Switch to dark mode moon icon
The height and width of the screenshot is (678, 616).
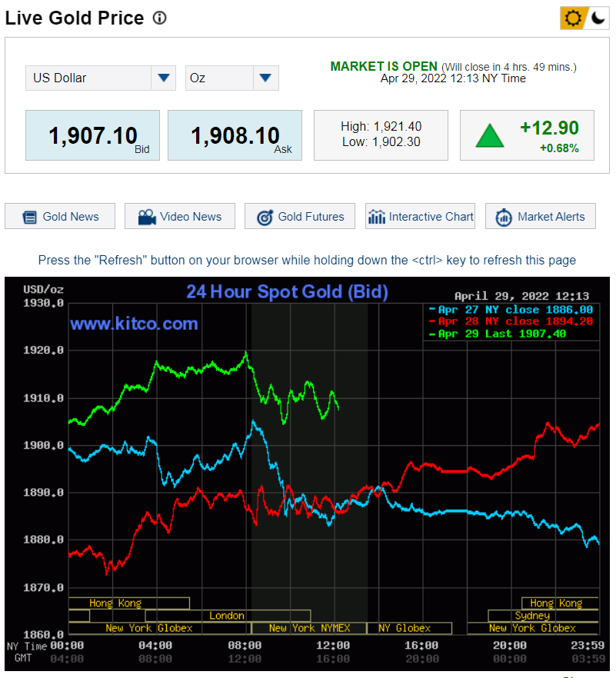(598, 18)
